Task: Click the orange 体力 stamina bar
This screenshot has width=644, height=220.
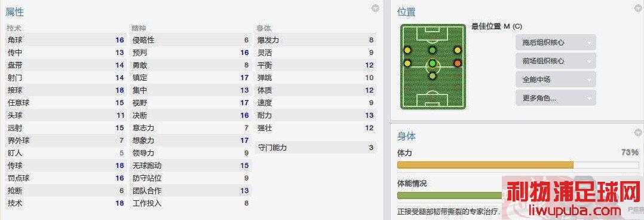Action: (x=485, y=166)
